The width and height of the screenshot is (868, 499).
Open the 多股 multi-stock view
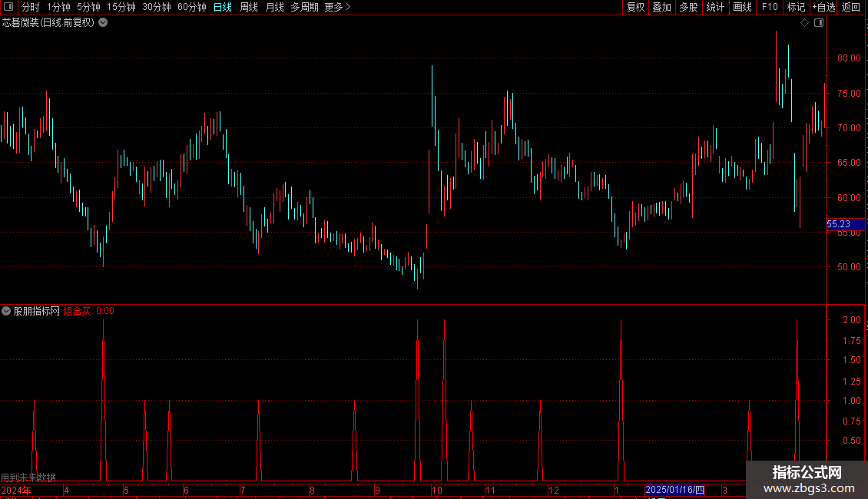(688, 7)
